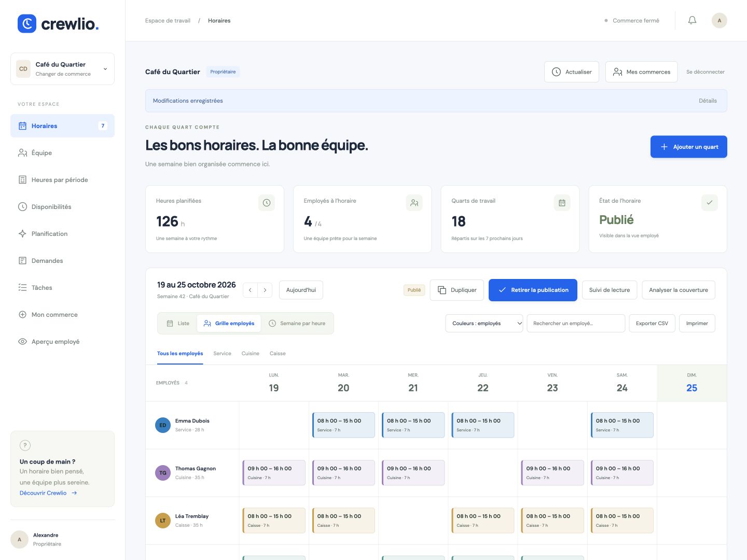
Task: Click the Mon commerce plus-circle icon
Action: [22, 315]
